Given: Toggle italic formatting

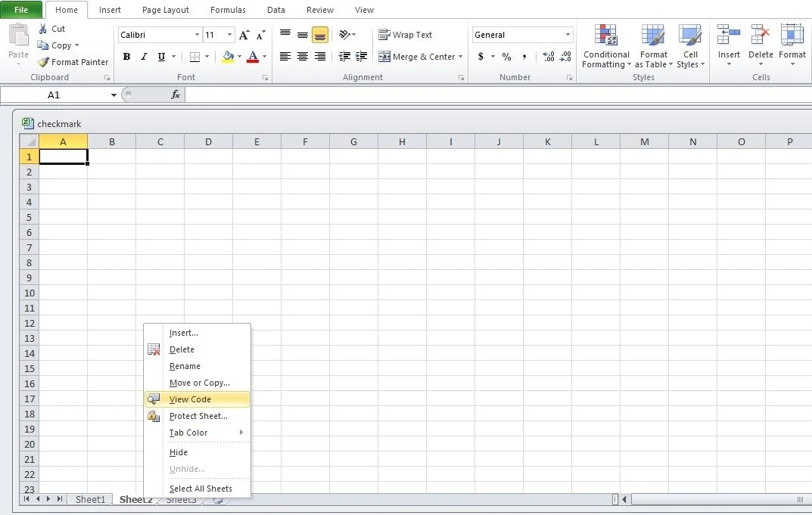Looking at the screenshot, I should tap(144, 56).
